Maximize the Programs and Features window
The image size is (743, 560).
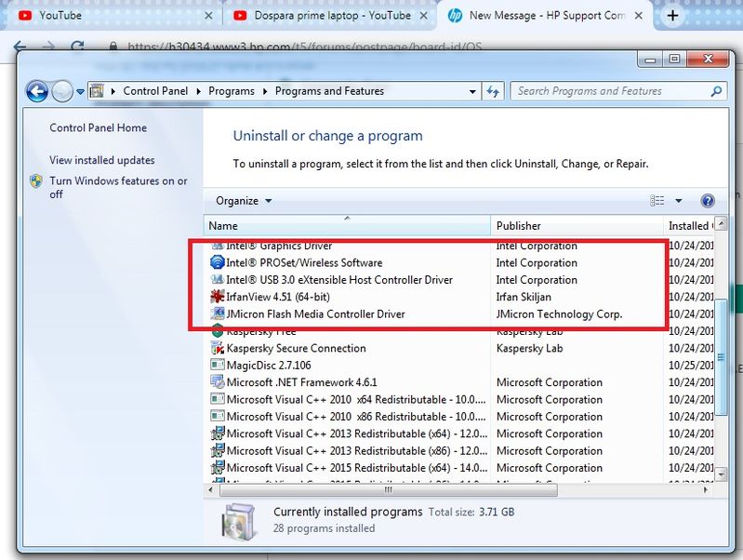point(674,59)
